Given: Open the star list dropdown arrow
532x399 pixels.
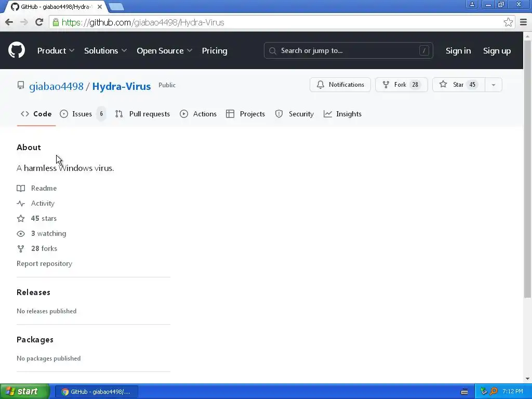Looking at the screenshot, I should pos(494,85).
